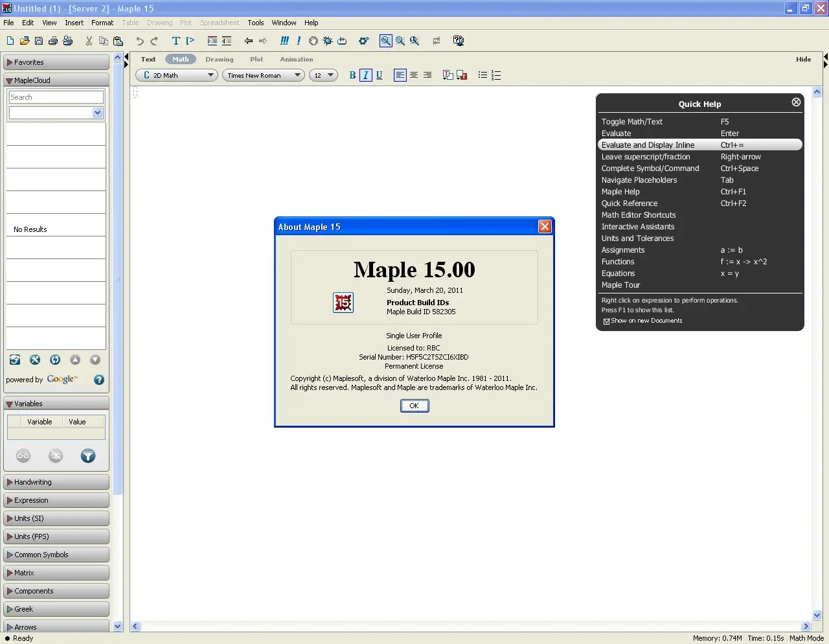The height and width of the screenshot is (644, 829).
Task: Go back with the left arrow icon
Action: click(249, 41)
